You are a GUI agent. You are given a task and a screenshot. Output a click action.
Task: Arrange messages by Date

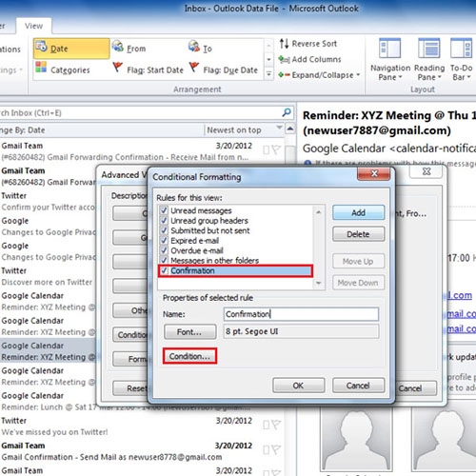[x=71, y=49]
